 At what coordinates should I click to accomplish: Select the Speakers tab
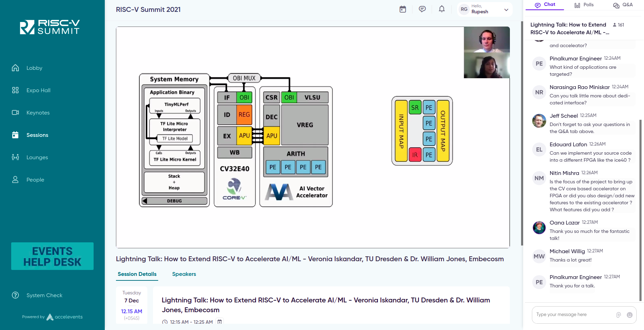[184, 274]
